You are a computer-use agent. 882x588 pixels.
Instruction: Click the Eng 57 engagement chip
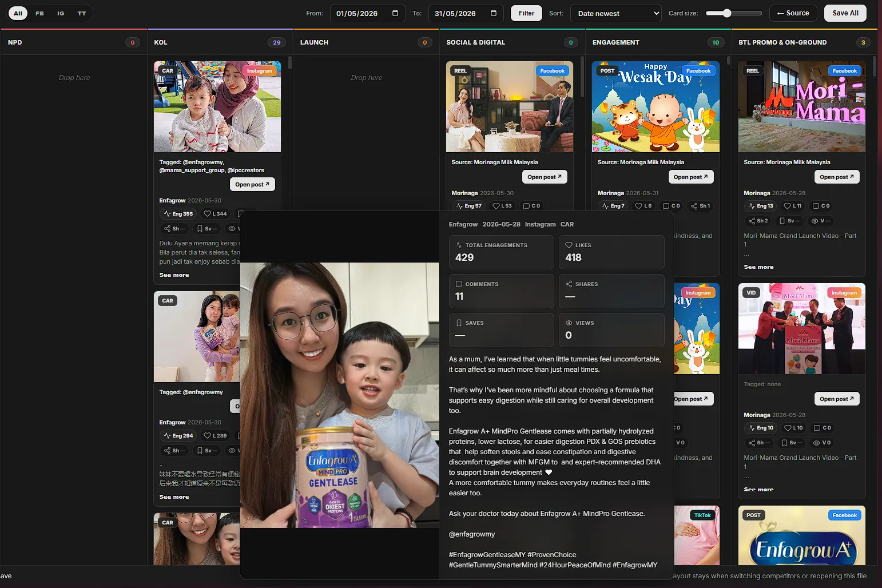[x=468, y=206]
